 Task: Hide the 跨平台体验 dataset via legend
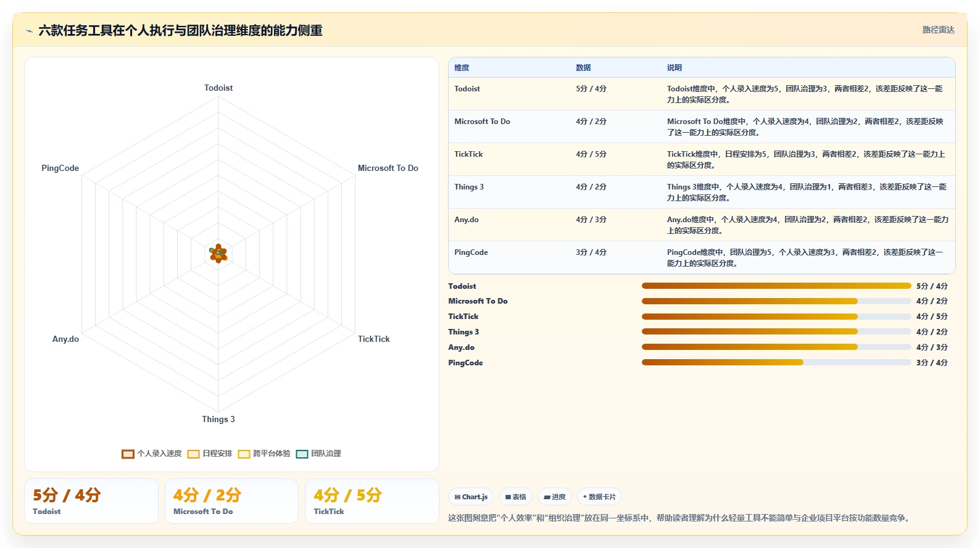tap(264, 454)
